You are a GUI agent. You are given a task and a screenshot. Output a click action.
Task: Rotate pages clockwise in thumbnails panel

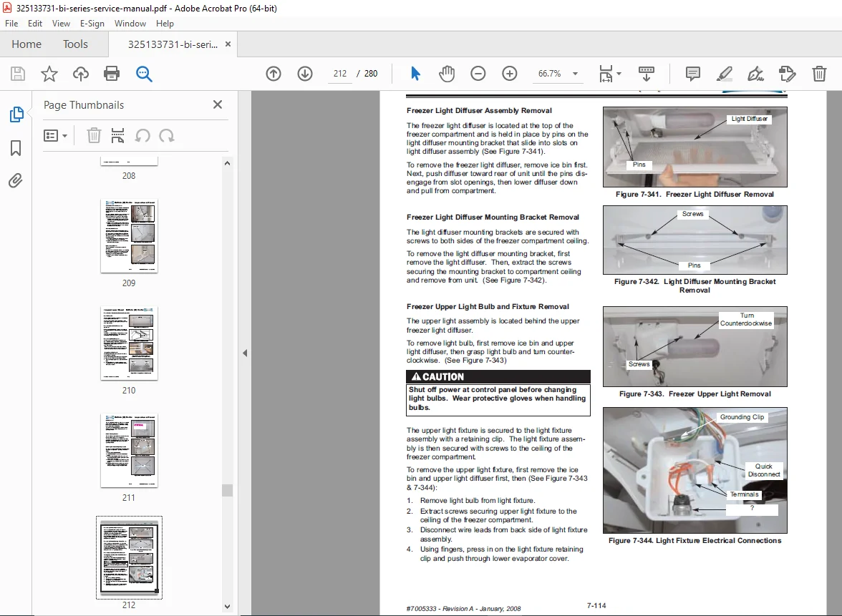pos(166,136)
